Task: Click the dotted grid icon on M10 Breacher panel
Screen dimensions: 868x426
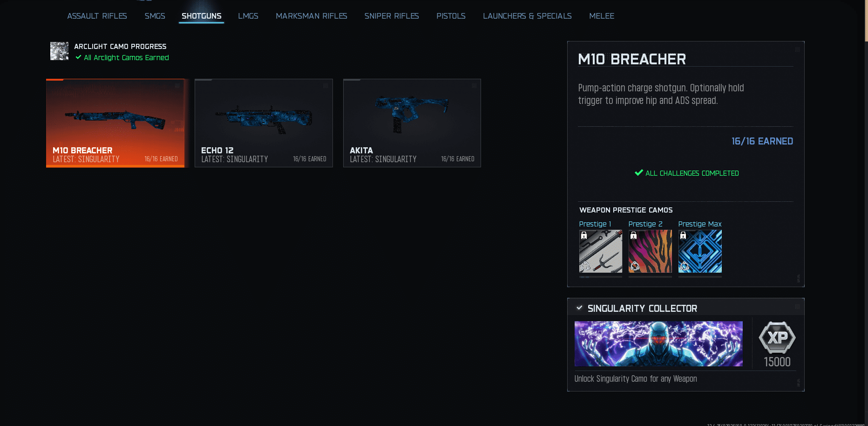Action: (x=797, y=49)
